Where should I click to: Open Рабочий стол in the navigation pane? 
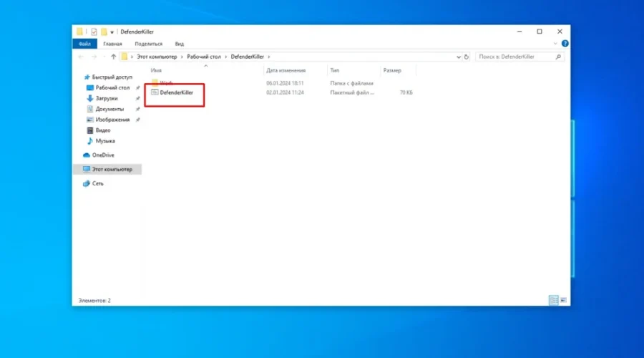[x=112, y=87]
